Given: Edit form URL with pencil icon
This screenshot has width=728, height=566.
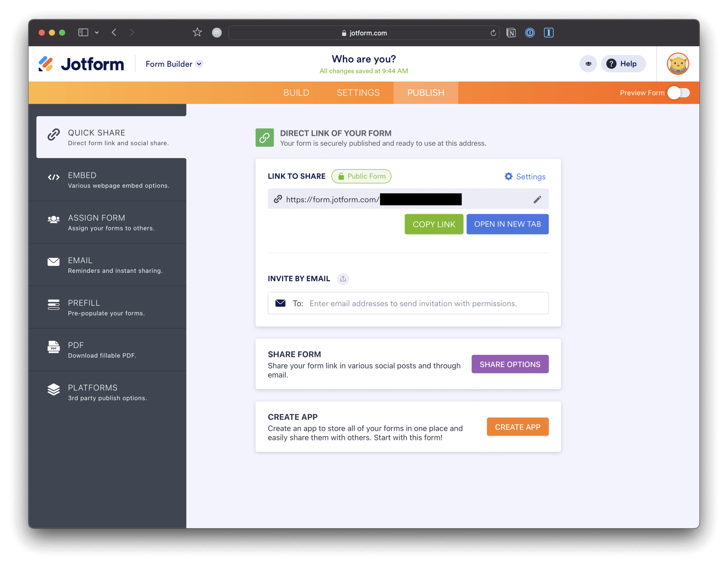Looking at the screenshot, I should click(537, 199).
